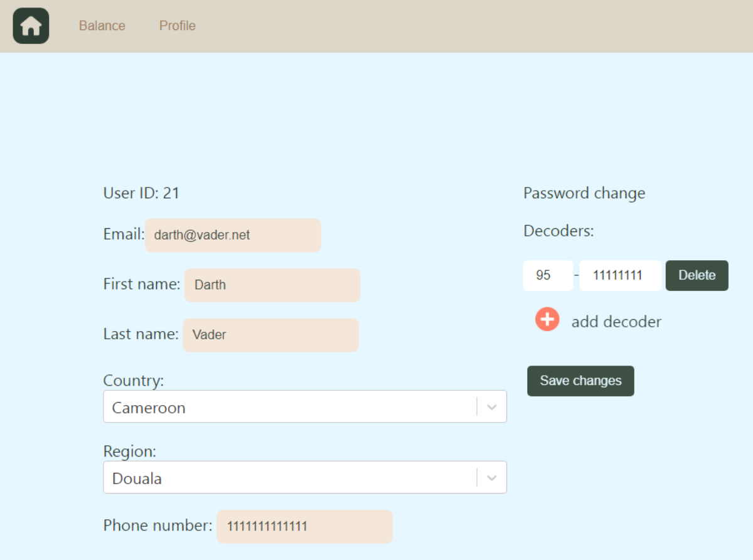
Task: Click the 'add decoder' text label
Action: (616, 322)
